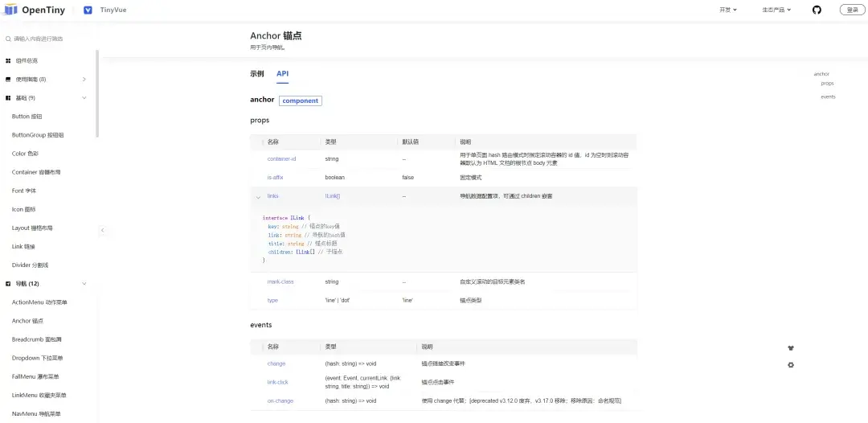868x423 pixels.
Task: Open the settings gear icon
Action: [791, 365]
